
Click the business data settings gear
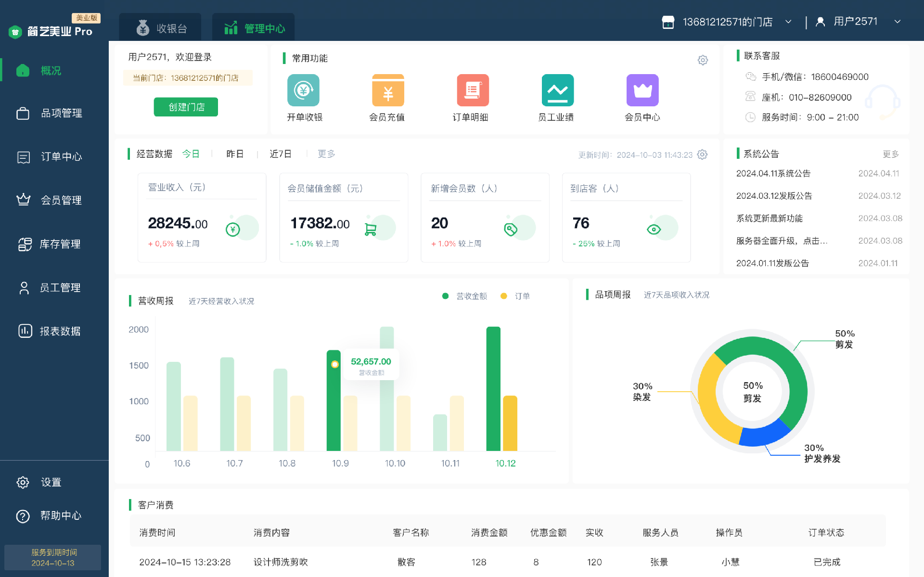pos(703,154)
